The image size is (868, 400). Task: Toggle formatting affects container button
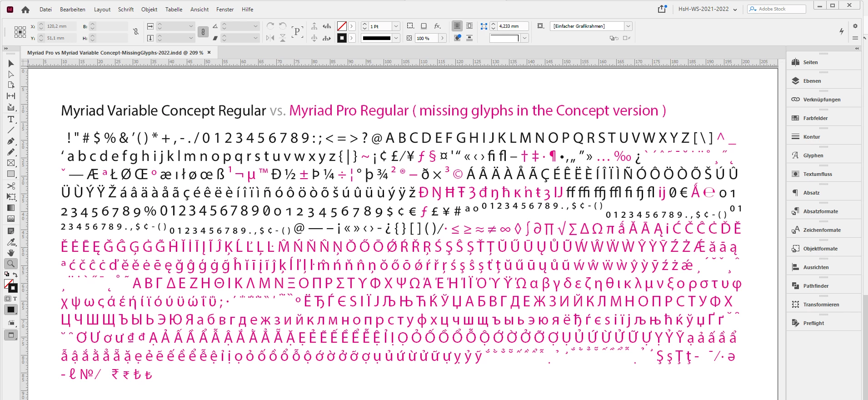[8, 299]
